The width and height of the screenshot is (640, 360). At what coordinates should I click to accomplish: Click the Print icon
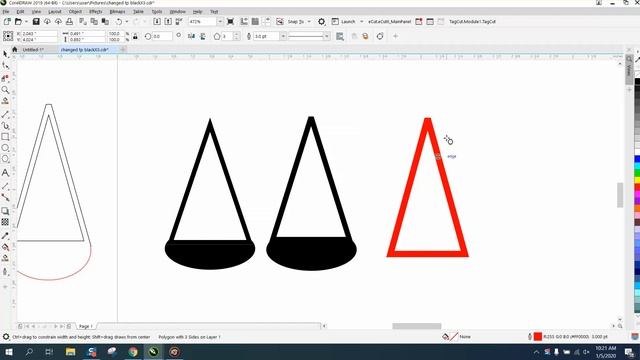(69, 22)
